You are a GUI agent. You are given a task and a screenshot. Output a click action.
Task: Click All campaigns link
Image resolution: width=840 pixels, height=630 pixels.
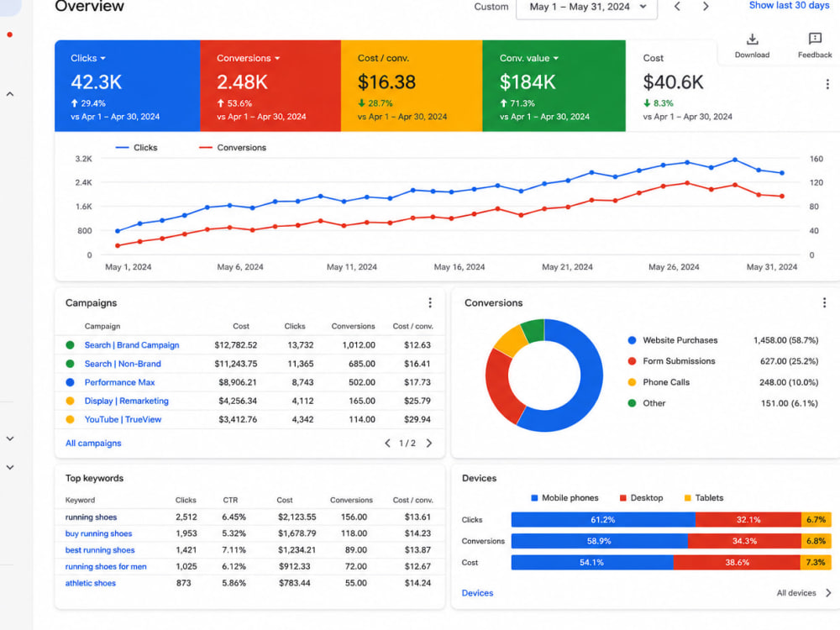(x=93, y=443)
